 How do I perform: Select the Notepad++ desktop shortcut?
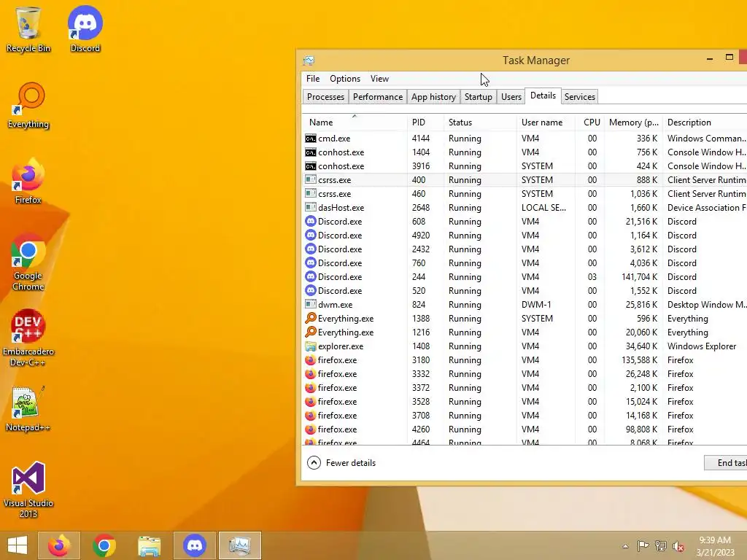(28, 408)
